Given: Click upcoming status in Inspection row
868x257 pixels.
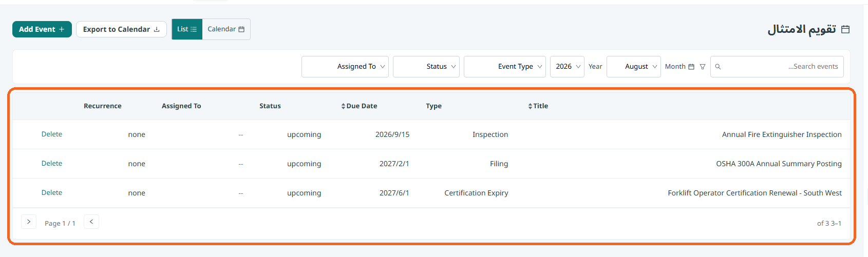Looking at the screenshot, I should 304,134.
